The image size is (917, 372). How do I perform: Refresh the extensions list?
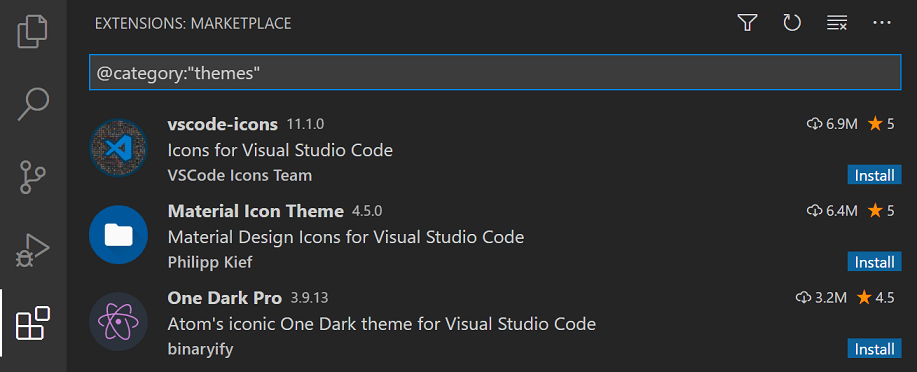point(791,23)
